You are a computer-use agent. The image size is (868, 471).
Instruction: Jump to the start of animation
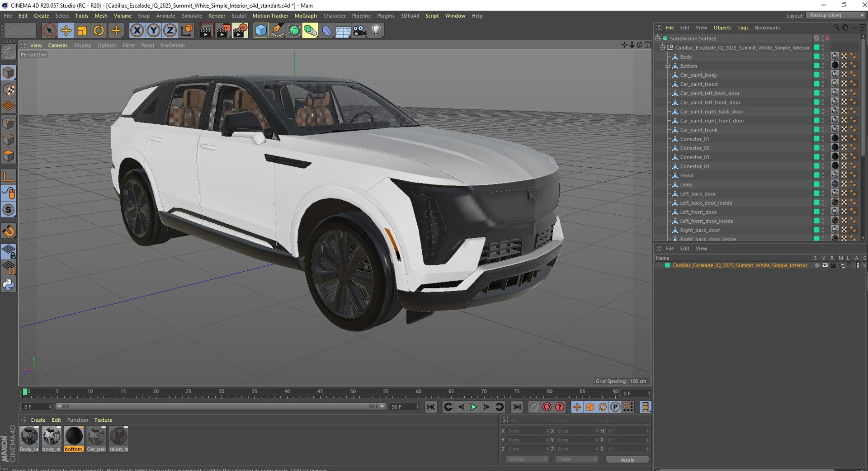431,407
